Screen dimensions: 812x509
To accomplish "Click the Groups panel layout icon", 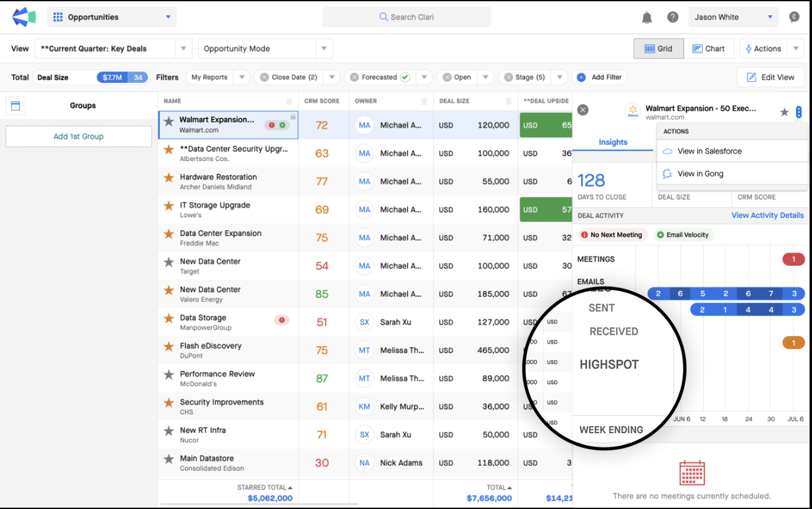I will (x=15, y=105).
